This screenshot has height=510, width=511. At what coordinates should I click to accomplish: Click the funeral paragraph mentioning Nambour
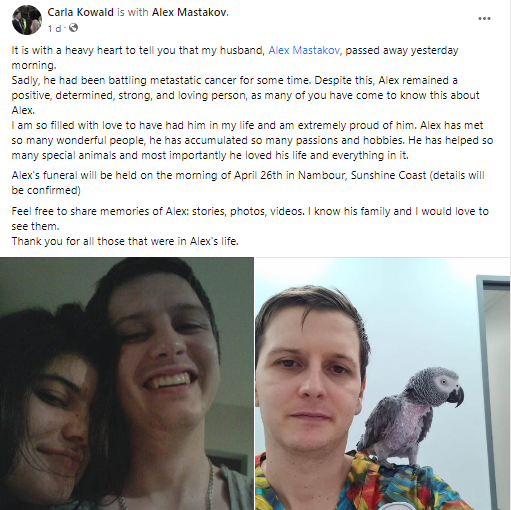(x=248, y=183)
